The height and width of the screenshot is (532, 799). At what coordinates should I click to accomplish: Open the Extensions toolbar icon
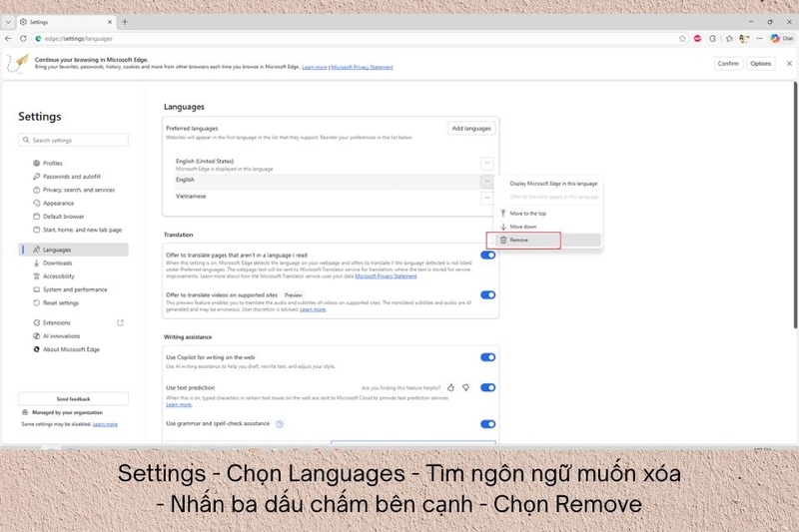(x=712, y=39)
